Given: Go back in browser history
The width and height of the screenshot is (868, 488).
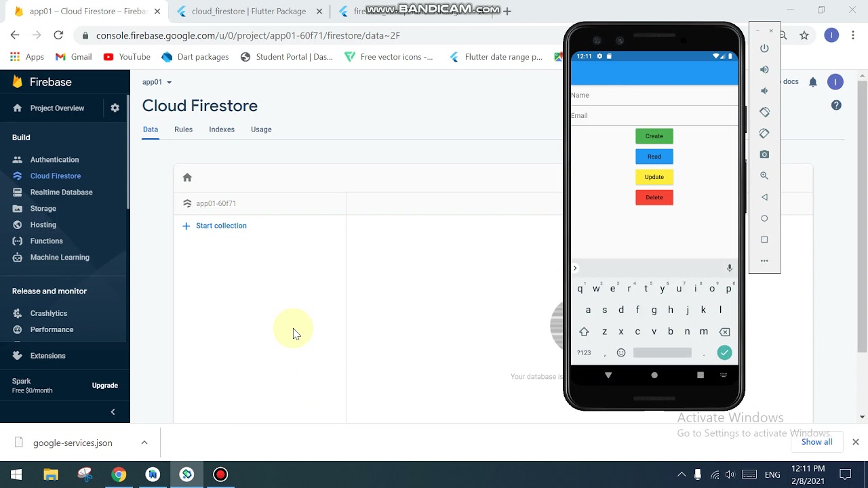Looking at the screenshot, I should [x=15, y=35].
